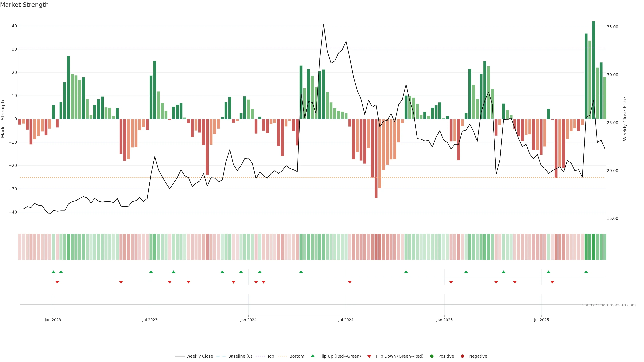Click the Jan 2025 x-axis label
Screen dimensions: 644x362
tap(444, 320)
